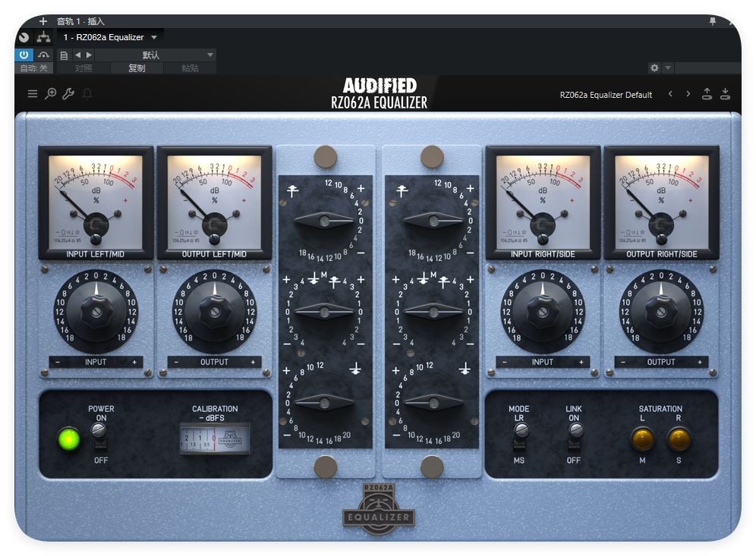The image size is (756, 556).
Task: Go to the previous preset arrow
Action: tap(670, 94)
